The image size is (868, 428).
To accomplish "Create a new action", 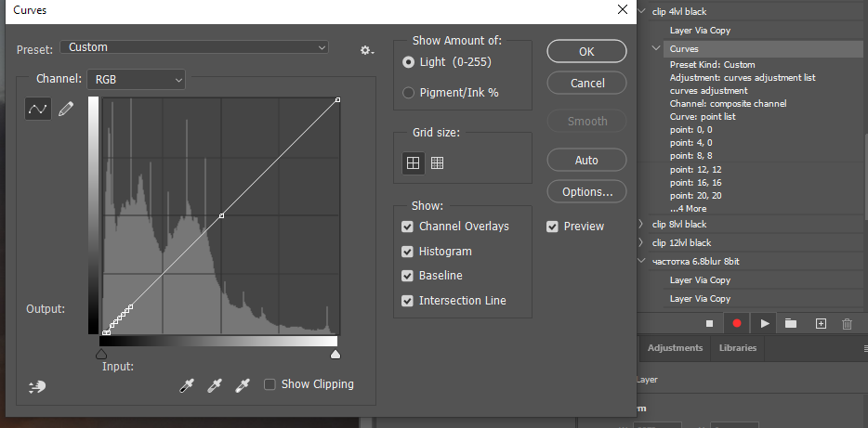I will click(821, 323).
